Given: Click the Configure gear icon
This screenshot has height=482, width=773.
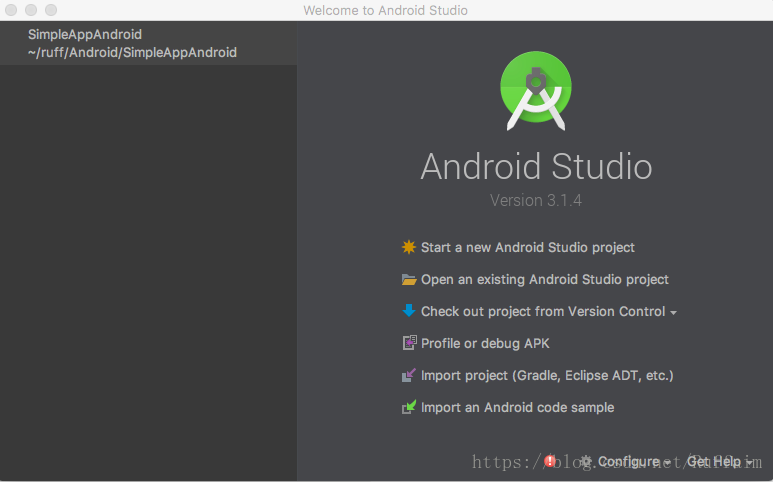Looking at the screenshot, I should [x=586, y=462].
